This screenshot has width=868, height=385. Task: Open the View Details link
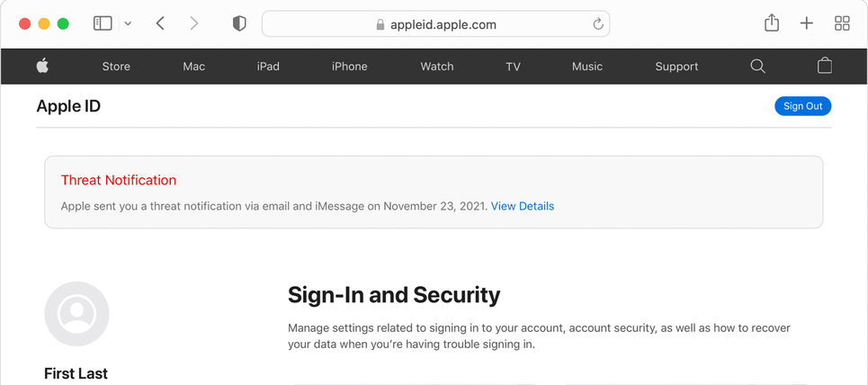(522, 206)
